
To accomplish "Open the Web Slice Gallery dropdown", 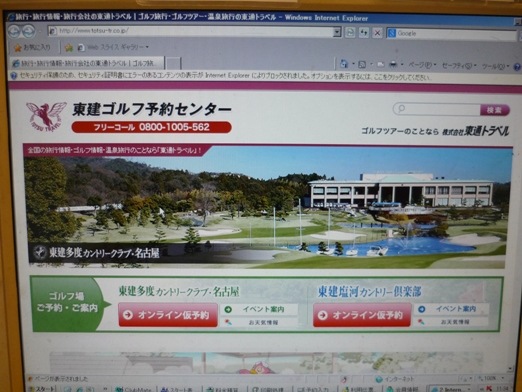I will pyautogui.click(x=113, y=47).
